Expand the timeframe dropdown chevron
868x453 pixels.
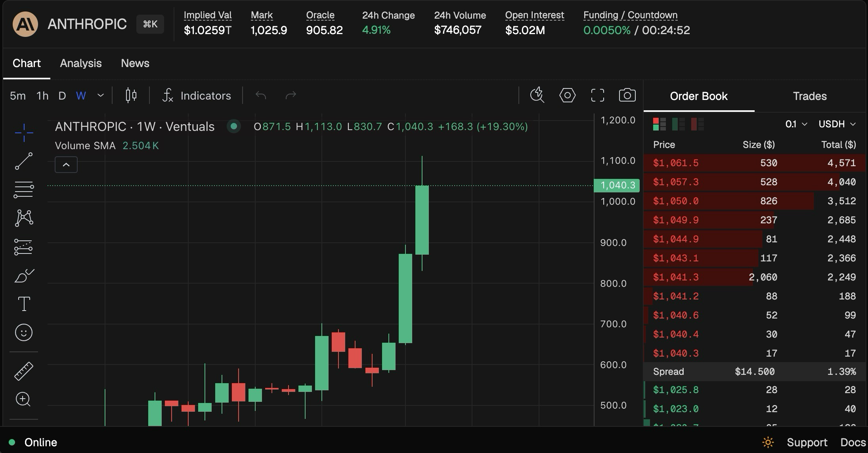[x=101, y=95]
